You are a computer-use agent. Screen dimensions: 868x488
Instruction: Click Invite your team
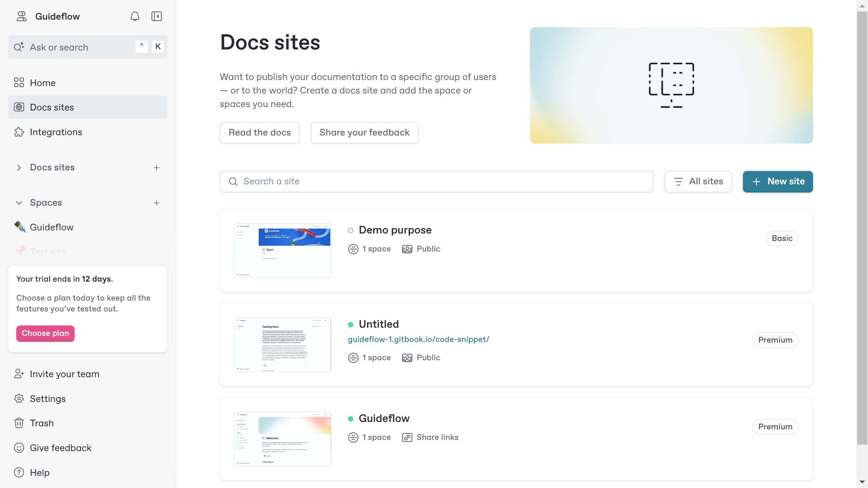coord(87,374)
